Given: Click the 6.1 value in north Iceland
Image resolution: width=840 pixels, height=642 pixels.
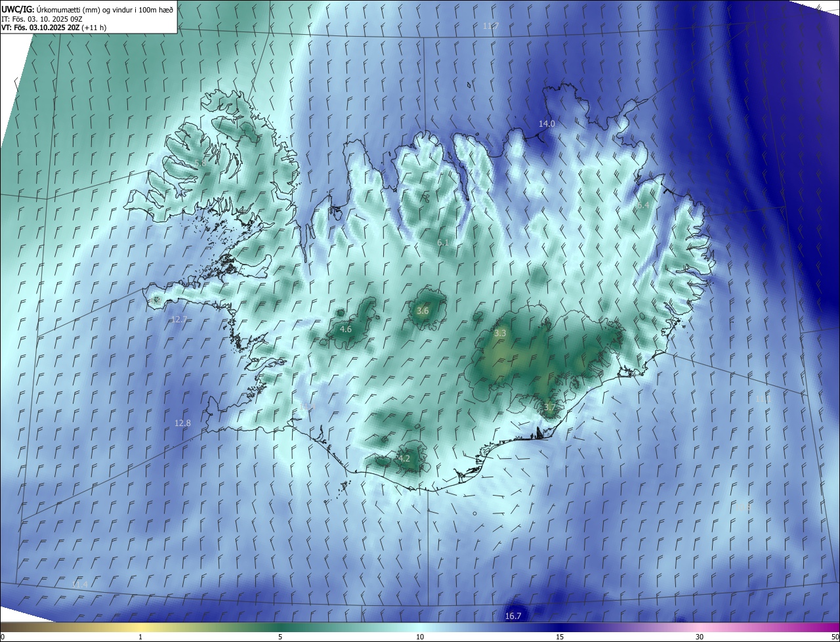Looking at the screenshot, I should 443,243.
